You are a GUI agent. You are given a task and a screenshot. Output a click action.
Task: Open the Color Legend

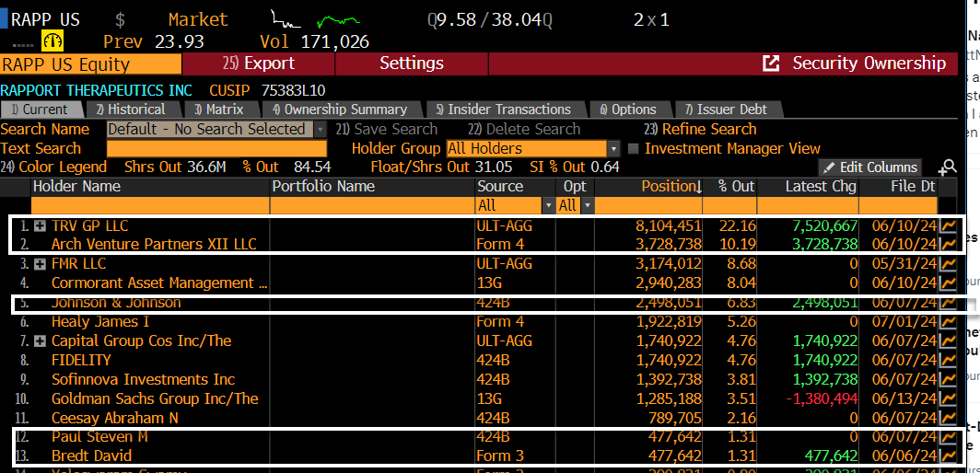click(x=53, y=167)
